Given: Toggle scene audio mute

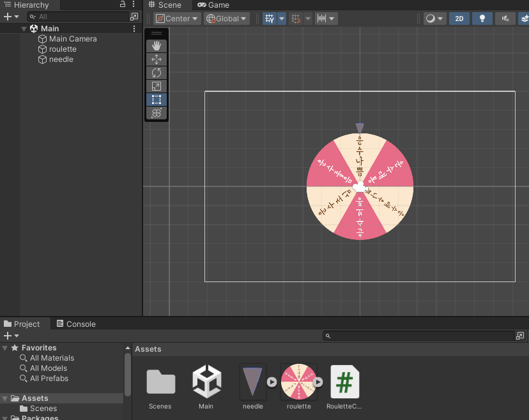Looking at the screenshot, I should tap(505, 19).
